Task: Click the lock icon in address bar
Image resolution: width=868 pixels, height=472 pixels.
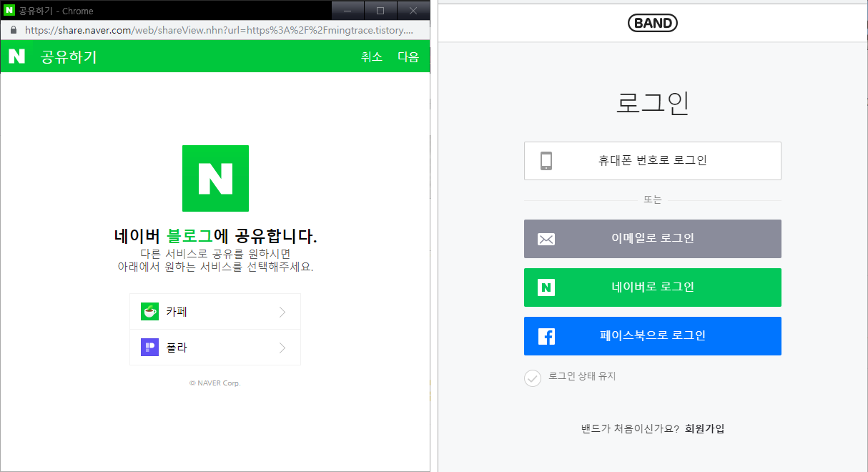Action: 13,30
